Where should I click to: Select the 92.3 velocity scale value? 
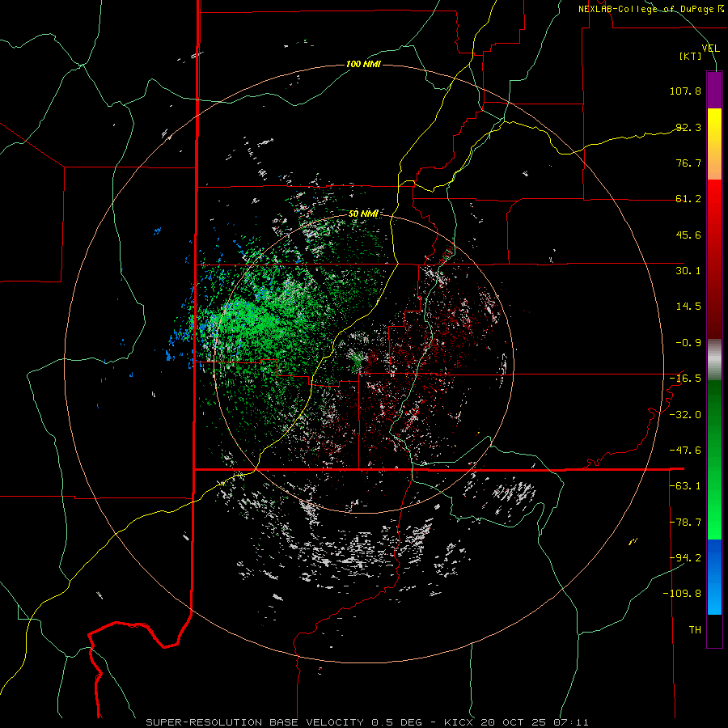pyautogui.click(x=688, y=127)
